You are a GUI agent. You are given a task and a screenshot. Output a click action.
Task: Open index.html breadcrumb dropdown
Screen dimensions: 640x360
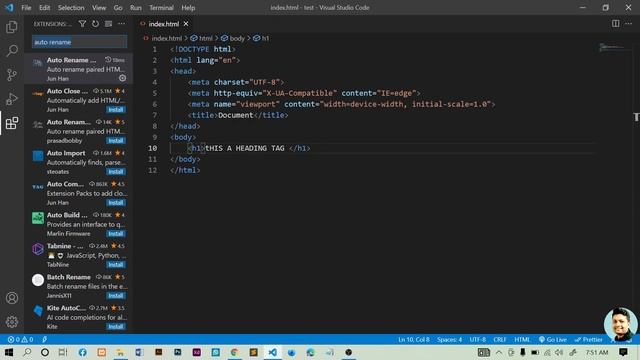(166, 38)
